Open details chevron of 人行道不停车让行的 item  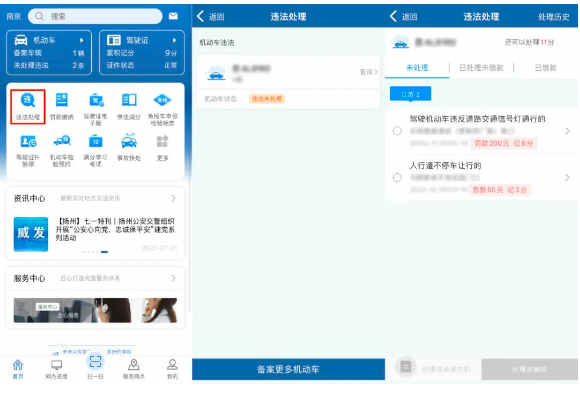567,178
